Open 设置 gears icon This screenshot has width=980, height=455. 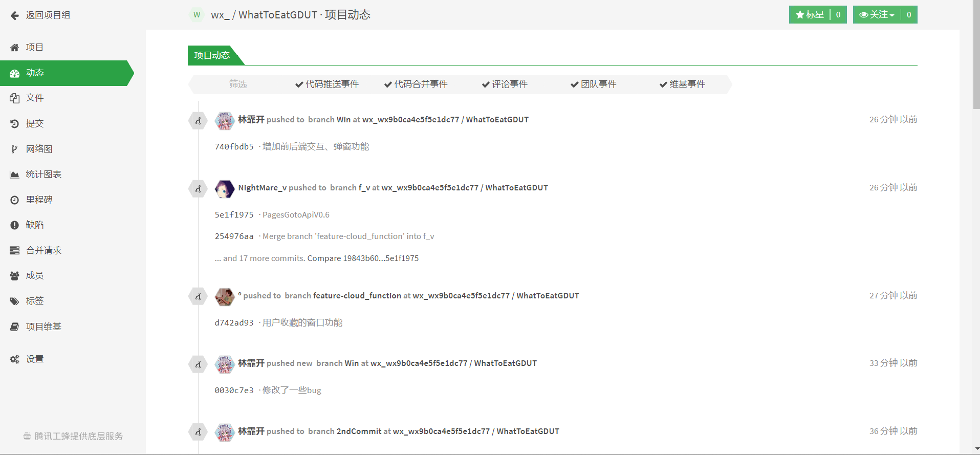15,359
